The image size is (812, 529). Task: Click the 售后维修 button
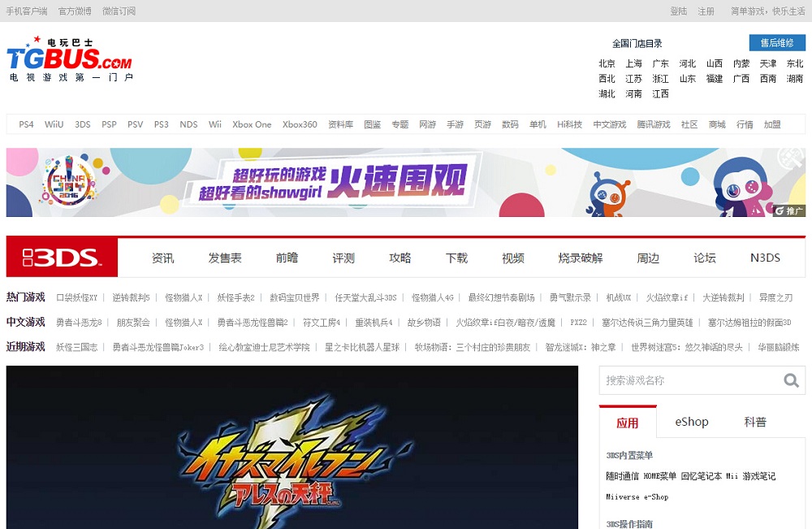[777, 43]
